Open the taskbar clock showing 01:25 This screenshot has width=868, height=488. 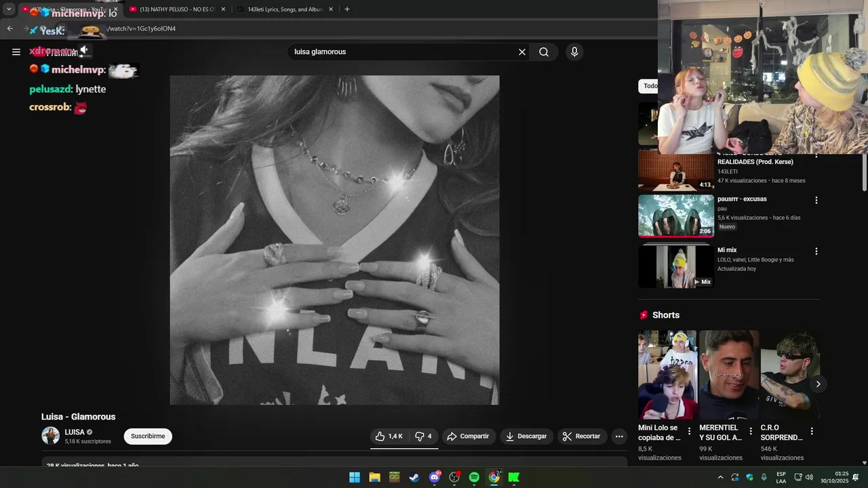click(834, 477)
